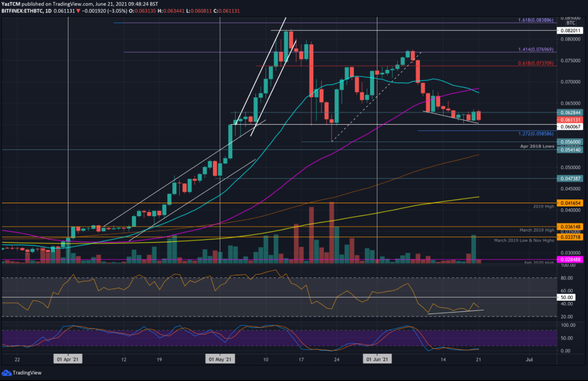This screenshot has height=381, width=588.
Task: Select the red 0.061131 current price tag
Action: [571, 120]
